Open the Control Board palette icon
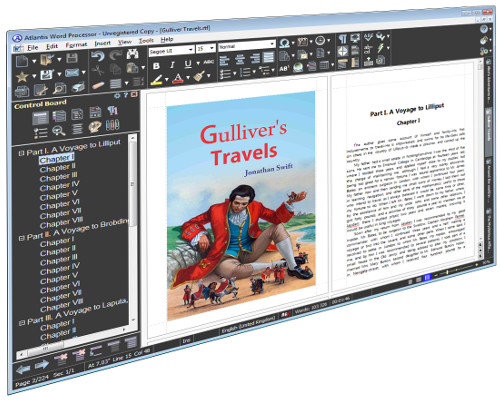500x400 pixels. tap(95, 127)
